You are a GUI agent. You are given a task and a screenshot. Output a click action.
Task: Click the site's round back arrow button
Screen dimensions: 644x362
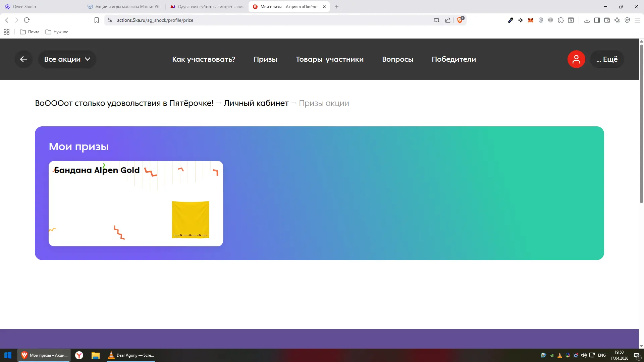pyautogui.click(x=23, y=59)
